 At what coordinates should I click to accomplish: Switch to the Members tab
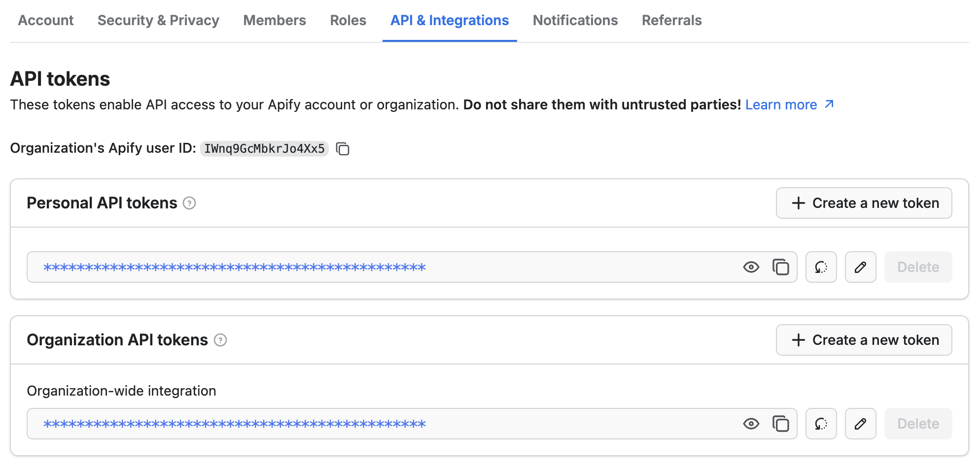pyautogui.click(x=274, y=20)
